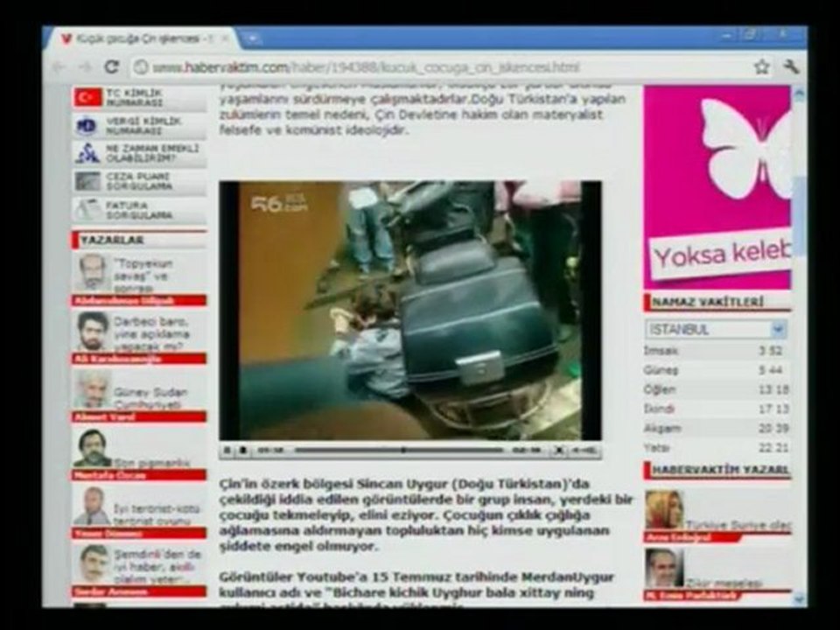Viewport: 840px width, 630px height.
Task: Stop the video with the stop button
Action: click(242, 451)
